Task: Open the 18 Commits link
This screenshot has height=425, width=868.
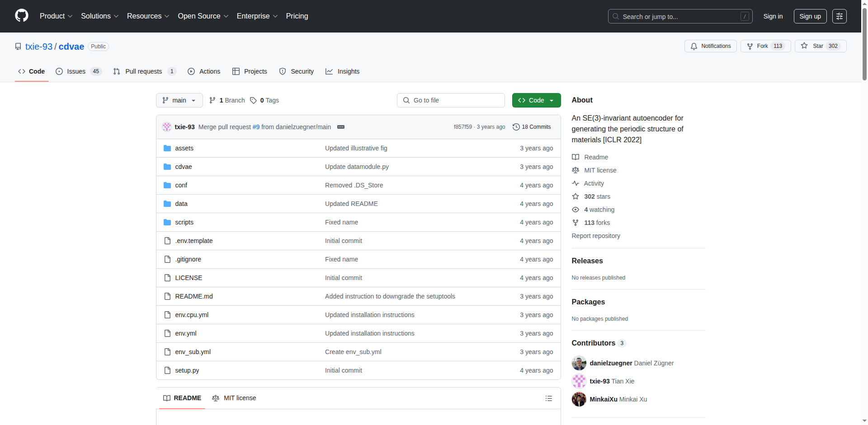Action: click(x=532, y=127)
